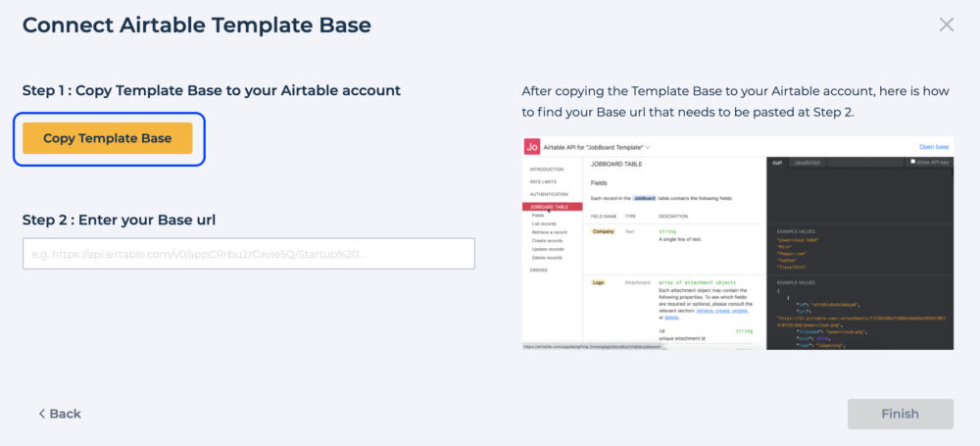Viewport: 980px width, 446px height.
Task: Select the "Connect Airtable Template Base" title
Action: 197,25
